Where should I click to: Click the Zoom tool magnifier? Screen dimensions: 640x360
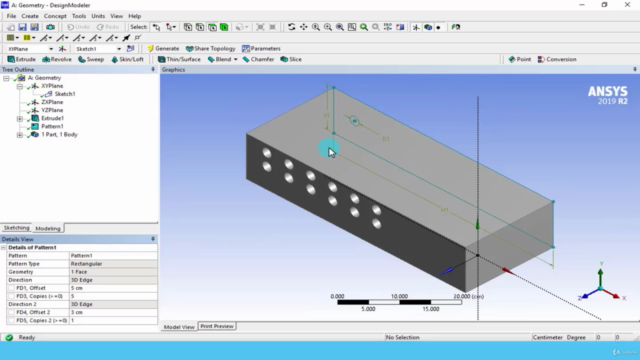tap(316, 27)
